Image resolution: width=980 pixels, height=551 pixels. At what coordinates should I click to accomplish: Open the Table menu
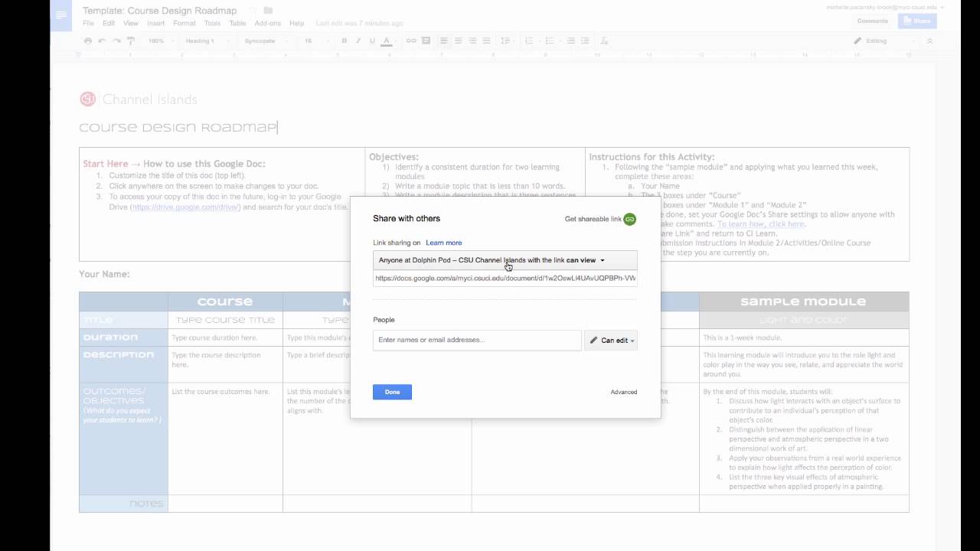tap(237, 24)
